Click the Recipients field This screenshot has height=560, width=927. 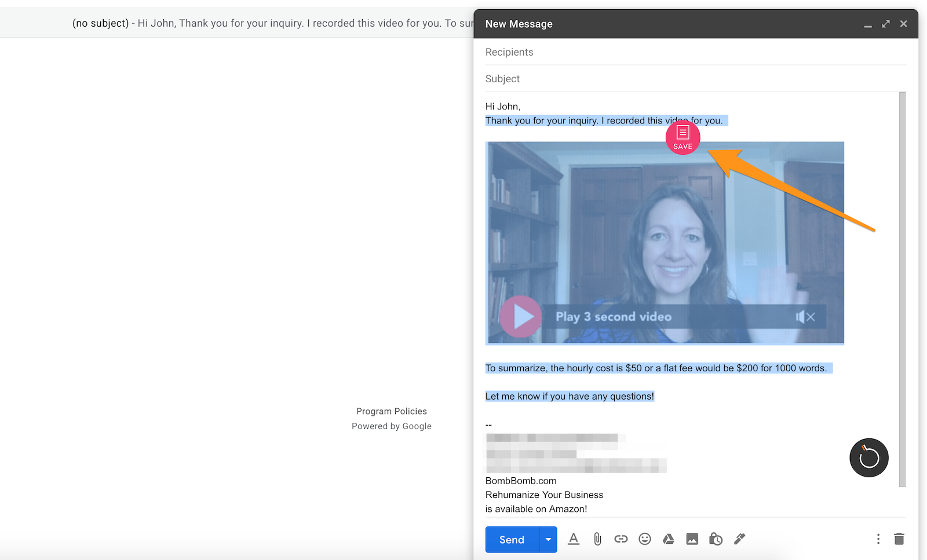click(x=695, y=52)
